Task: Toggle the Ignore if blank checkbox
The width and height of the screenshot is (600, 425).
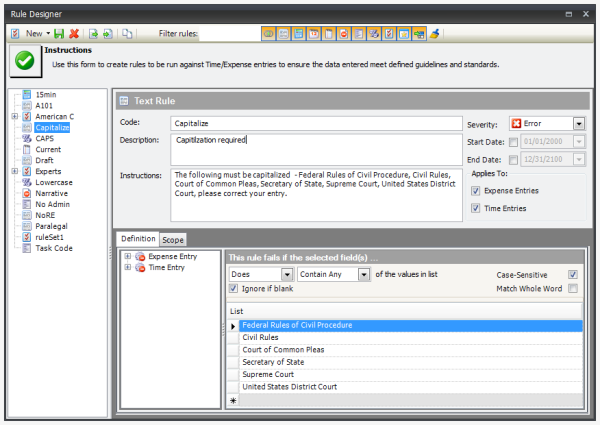Action: coord(234,289)
